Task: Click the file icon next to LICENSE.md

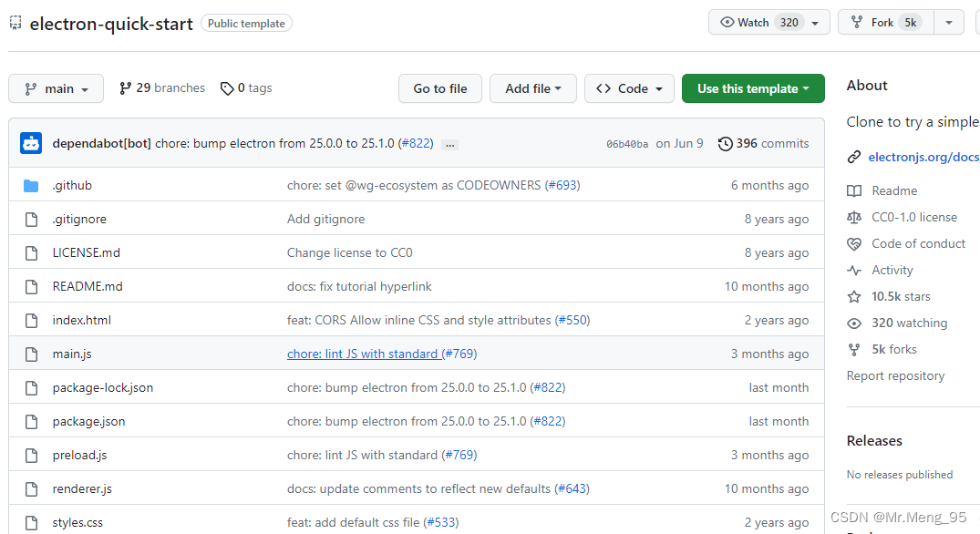Action: pos(31,253)
